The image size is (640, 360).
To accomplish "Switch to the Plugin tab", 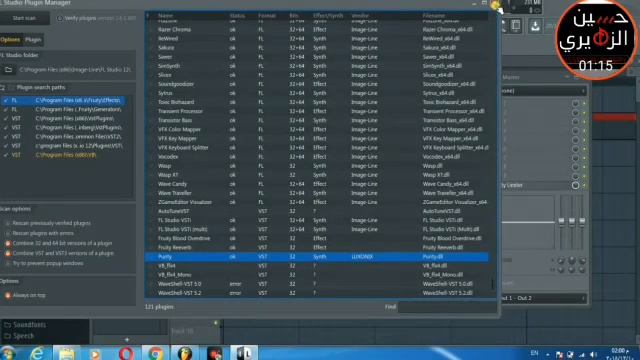I will (x=33, y=40).
